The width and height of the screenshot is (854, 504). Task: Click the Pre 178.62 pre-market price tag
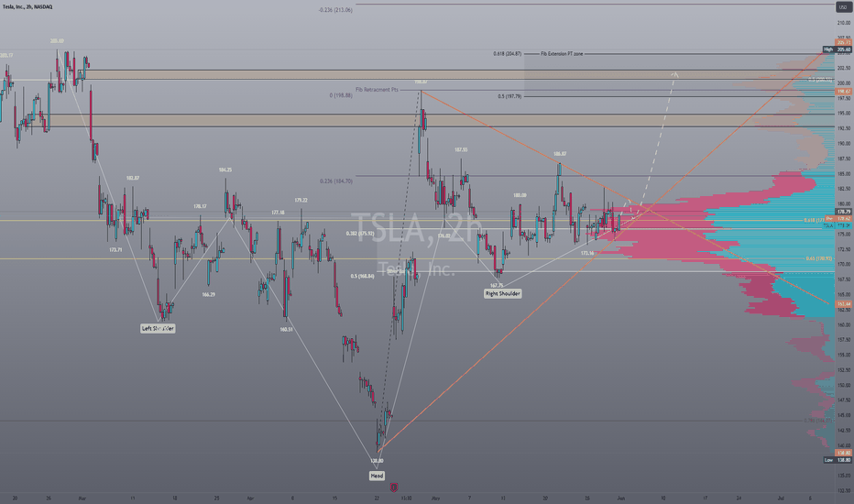tap(838, 218)
